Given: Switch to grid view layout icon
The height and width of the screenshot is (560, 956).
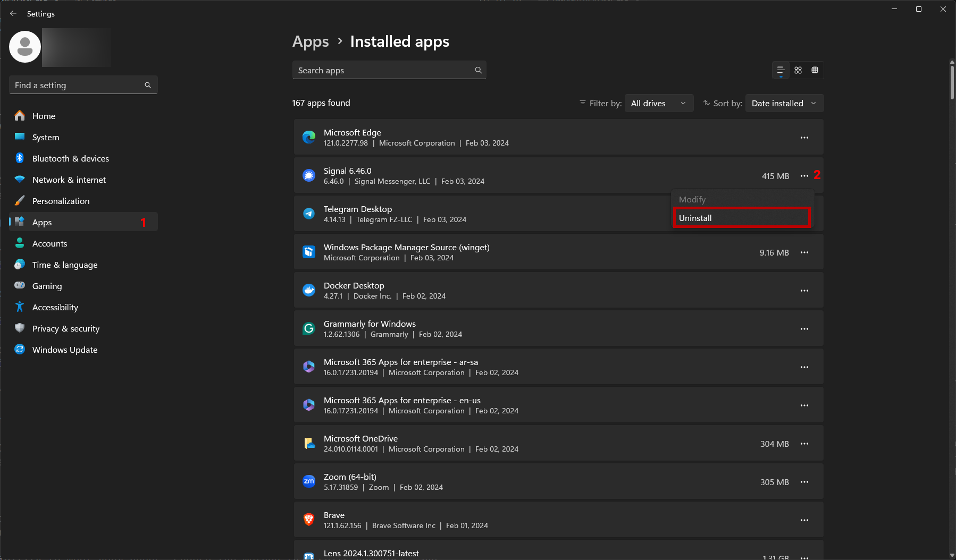Looking at the screenshot, I should click(x=798, y=70).
